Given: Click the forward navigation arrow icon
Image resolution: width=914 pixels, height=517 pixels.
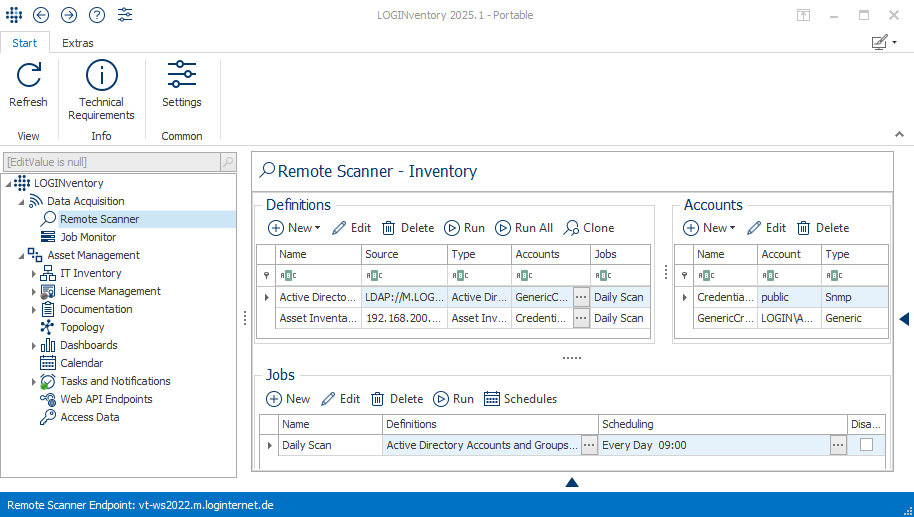Looking at the screenshot, I should [x=69, y=15].
